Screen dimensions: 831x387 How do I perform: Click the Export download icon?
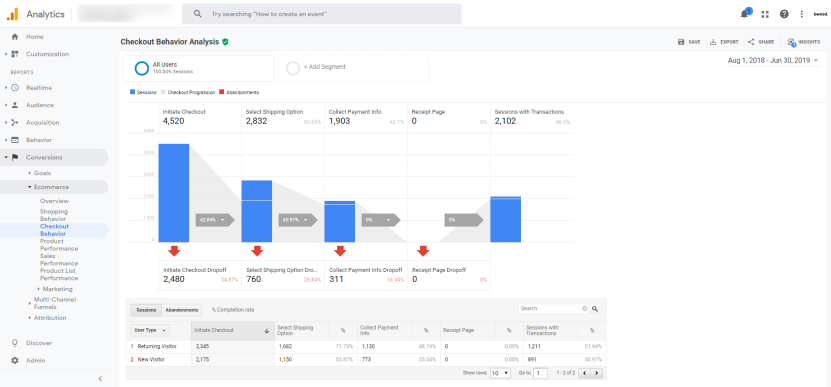713,42
